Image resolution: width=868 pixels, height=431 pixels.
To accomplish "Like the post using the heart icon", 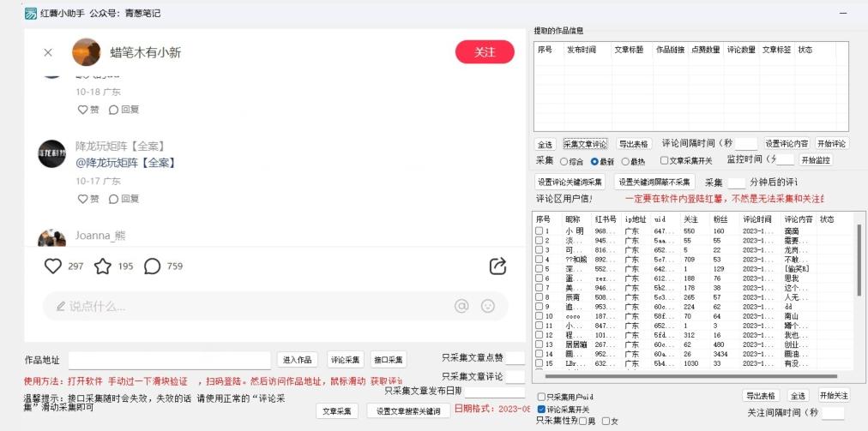I will coord(53,266).
